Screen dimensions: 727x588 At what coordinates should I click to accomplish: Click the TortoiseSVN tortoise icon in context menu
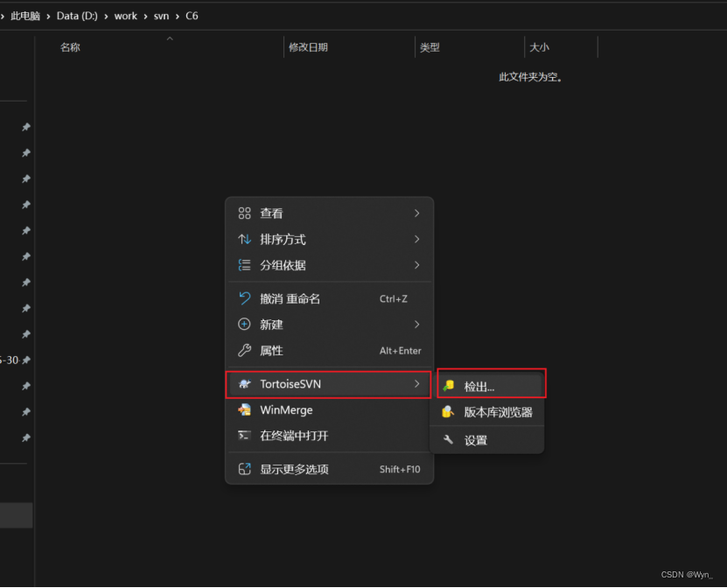[245, 383]
